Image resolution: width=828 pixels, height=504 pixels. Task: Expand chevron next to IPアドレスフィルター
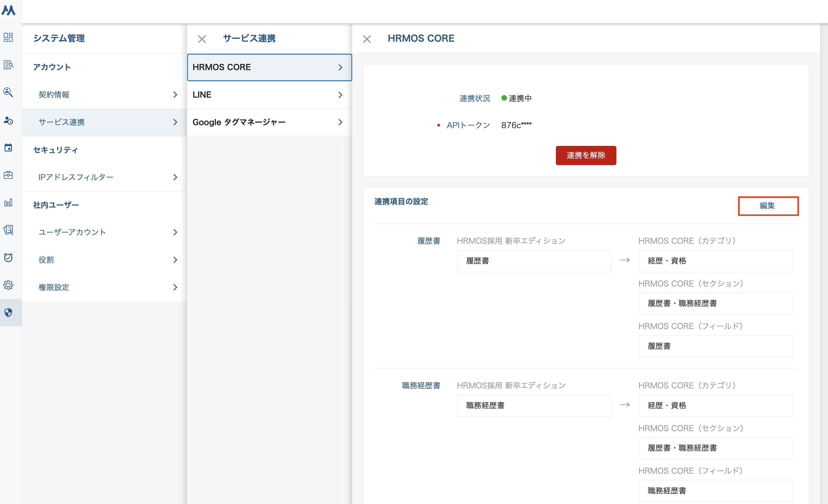pos(175,177)
